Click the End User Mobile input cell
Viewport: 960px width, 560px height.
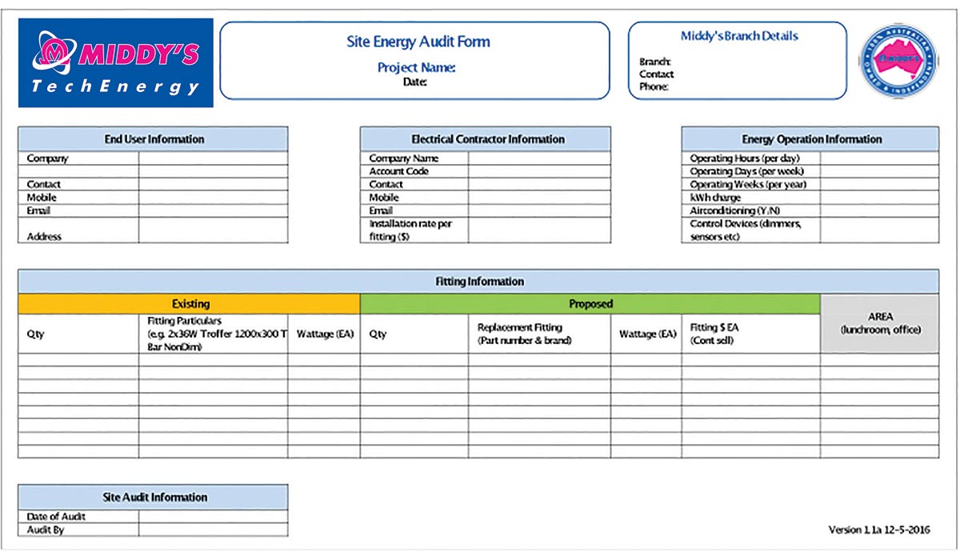point(213,197)
